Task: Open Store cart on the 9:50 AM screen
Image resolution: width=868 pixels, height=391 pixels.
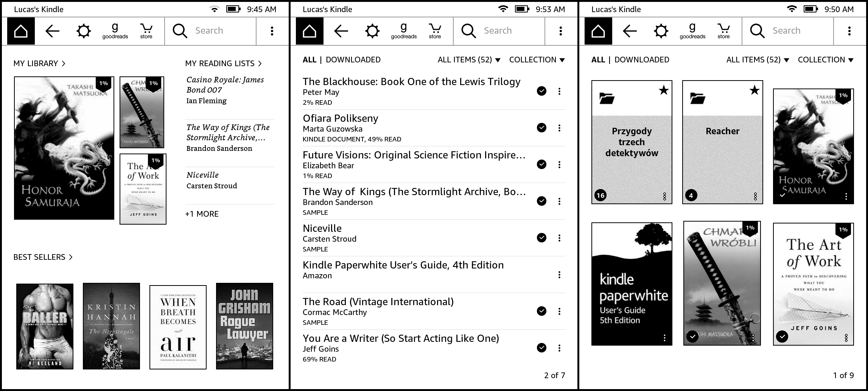Action: (723, 31)
